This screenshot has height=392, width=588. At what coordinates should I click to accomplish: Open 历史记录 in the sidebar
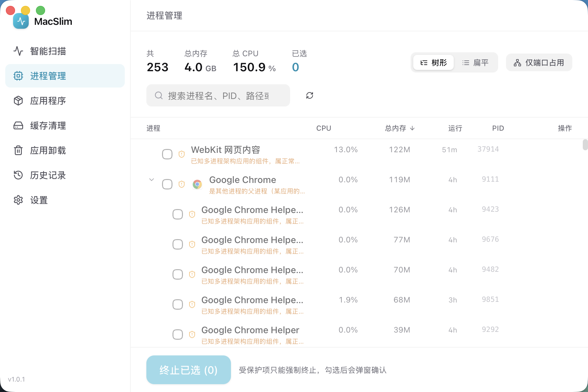point(65,175)
